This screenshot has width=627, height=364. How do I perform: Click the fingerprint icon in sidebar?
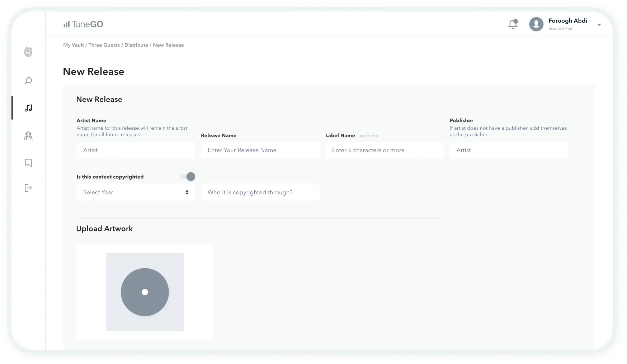pos(28,52)
